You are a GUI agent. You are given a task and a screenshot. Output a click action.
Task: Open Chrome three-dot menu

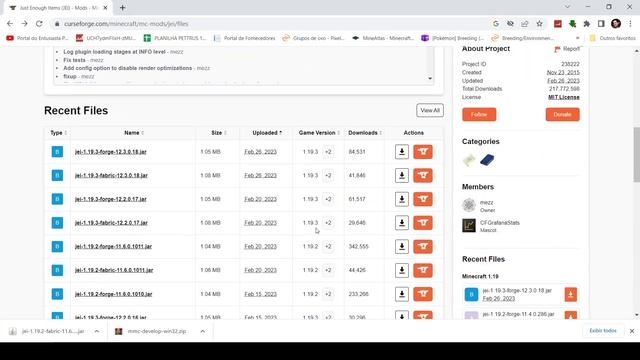tap(631, 24)
